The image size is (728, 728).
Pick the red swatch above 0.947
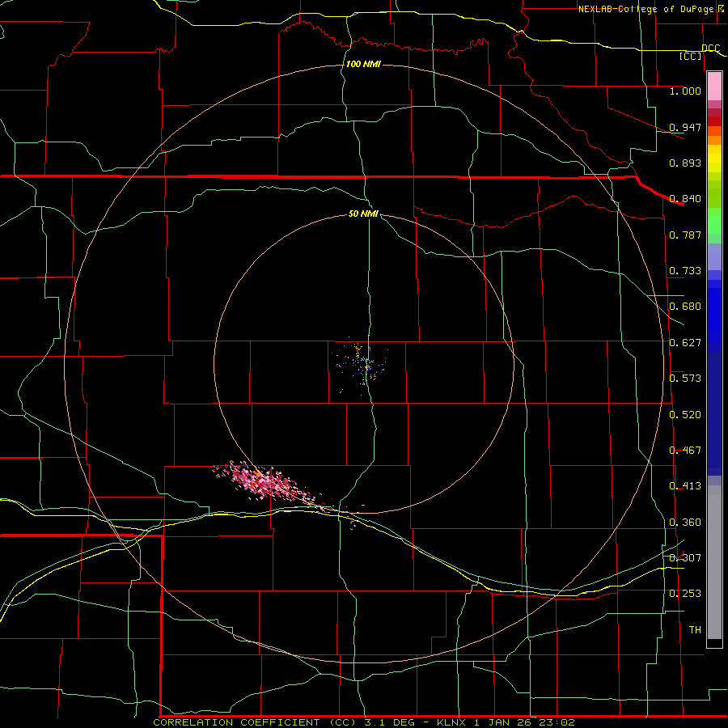point(714,121)
